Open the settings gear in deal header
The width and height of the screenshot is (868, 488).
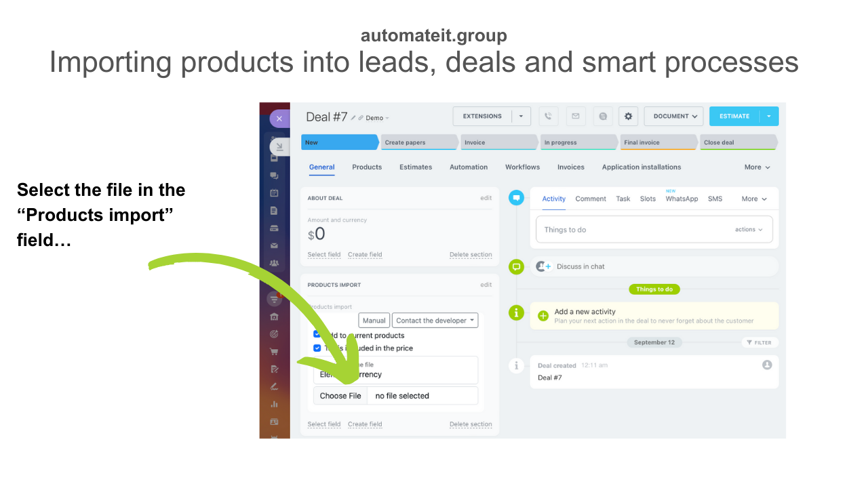coord(628,117)
